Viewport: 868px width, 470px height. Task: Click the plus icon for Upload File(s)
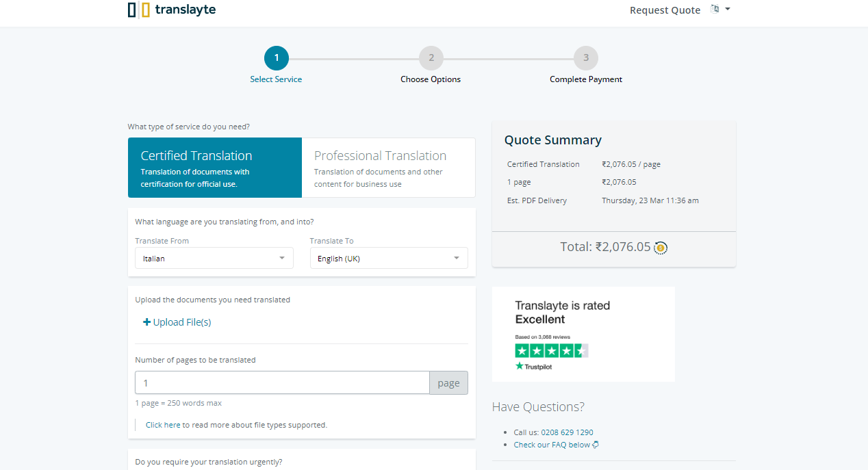[146, 322]
